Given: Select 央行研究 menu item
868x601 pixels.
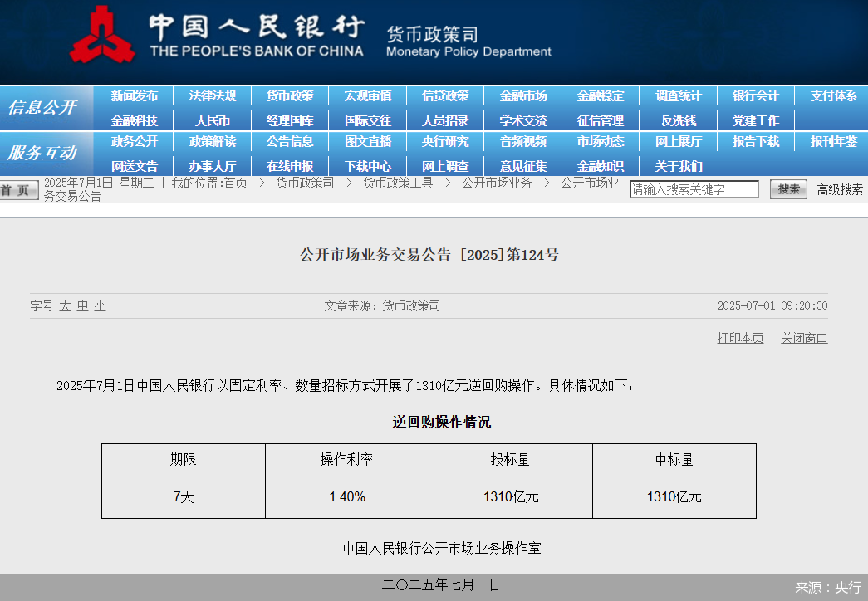Looking at the screenshot, I should 445,142.
